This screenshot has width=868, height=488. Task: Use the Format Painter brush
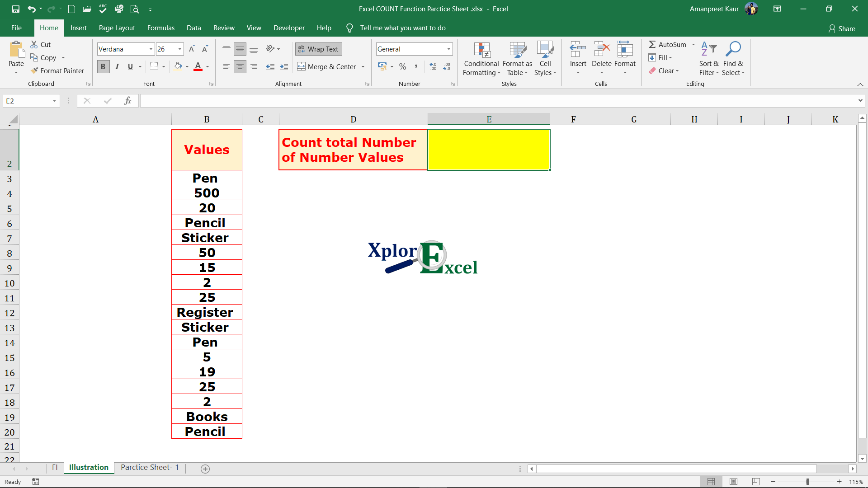click(x=34, y=70)
